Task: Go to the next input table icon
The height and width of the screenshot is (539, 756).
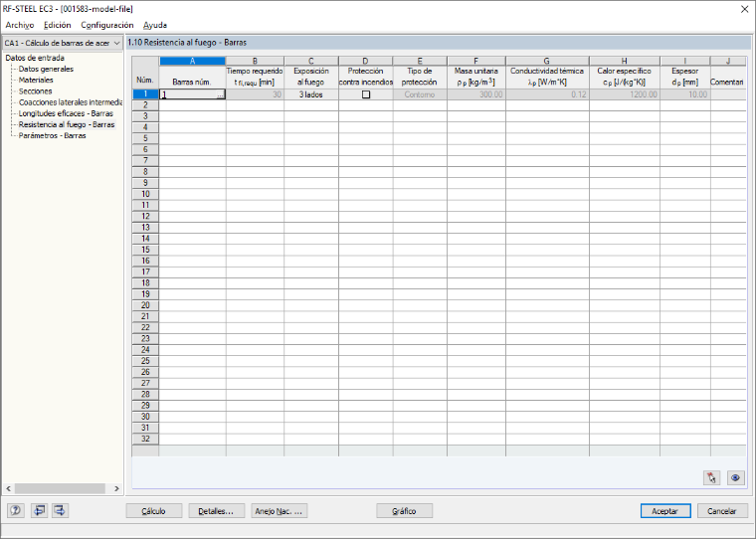Action: pos(60,510)
